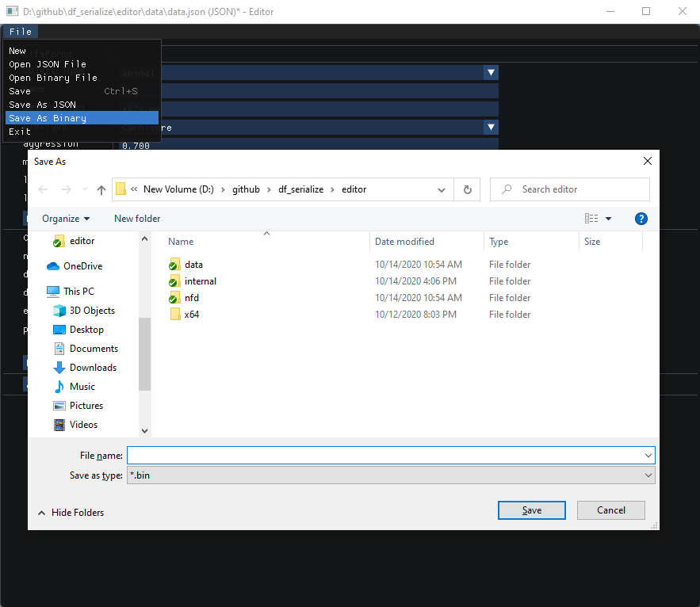Click navigation pane scroll up arrow

point(144,239)
